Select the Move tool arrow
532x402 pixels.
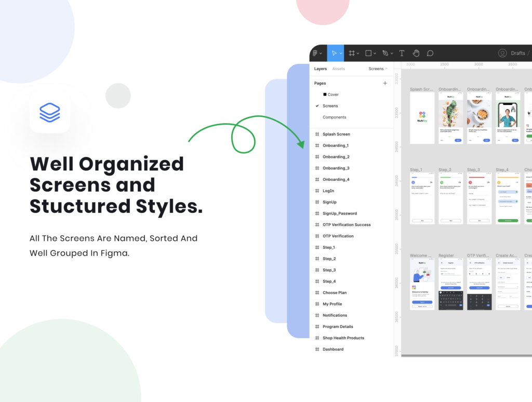click(x=335, y=53)
